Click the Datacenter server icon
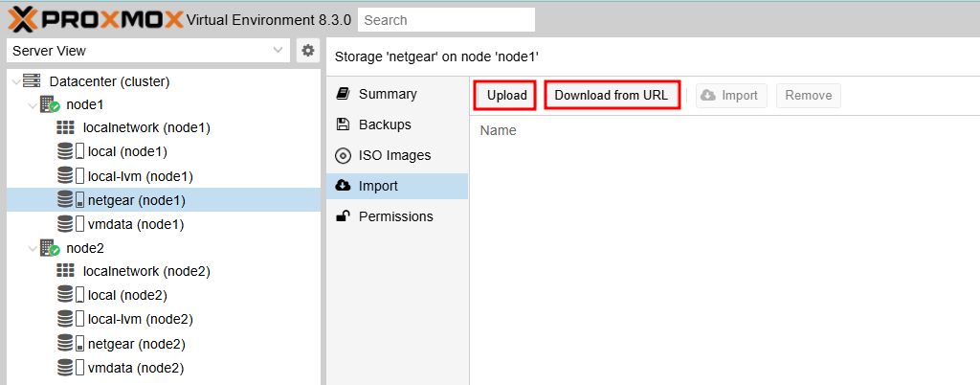The height and width of the screenshot is (385, 980). (x=32, y=81)
